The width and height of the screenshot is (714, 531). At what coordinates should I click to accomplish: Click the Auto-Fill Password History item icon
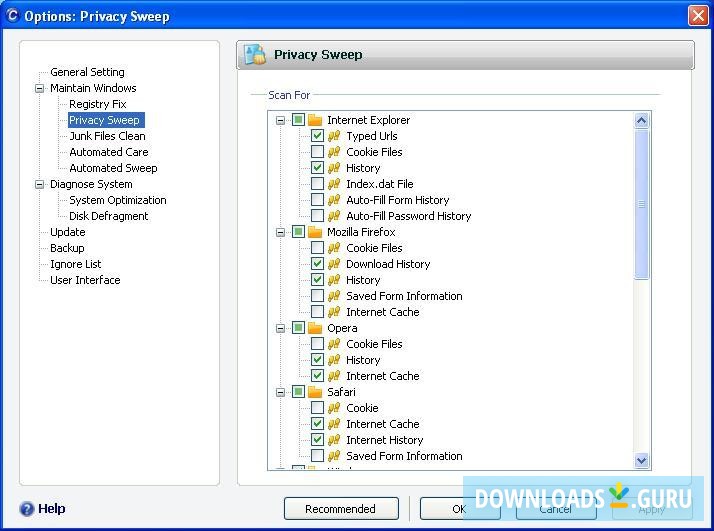(334, 216)
